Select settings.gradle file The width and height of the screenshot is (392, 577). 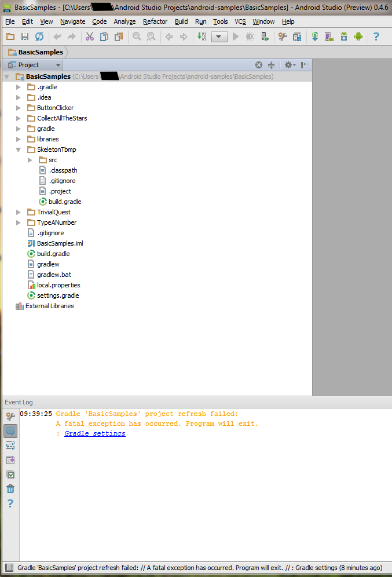pos(58,295)
